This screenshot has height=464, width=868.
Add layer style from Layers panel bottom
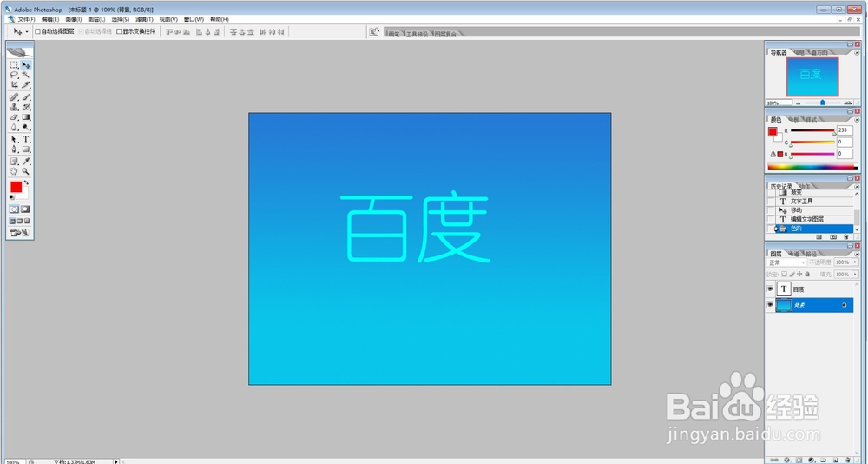click(786, 460)
